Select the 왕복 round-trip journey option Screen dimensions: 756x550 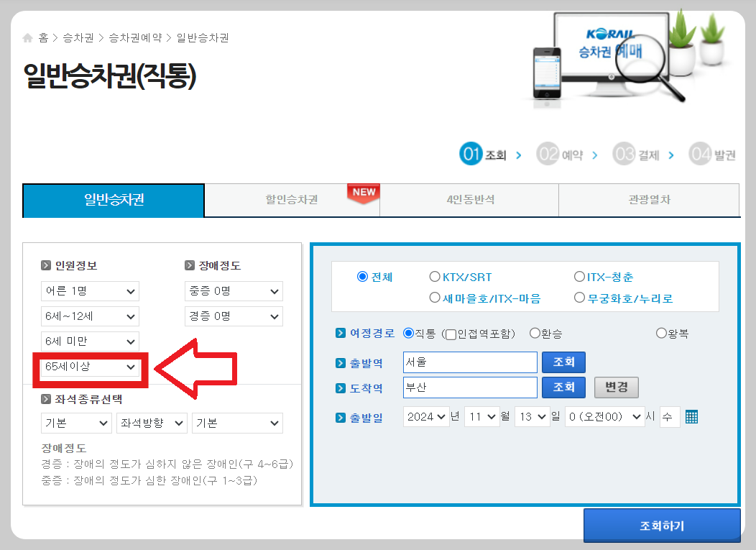(x=660, y=332)
